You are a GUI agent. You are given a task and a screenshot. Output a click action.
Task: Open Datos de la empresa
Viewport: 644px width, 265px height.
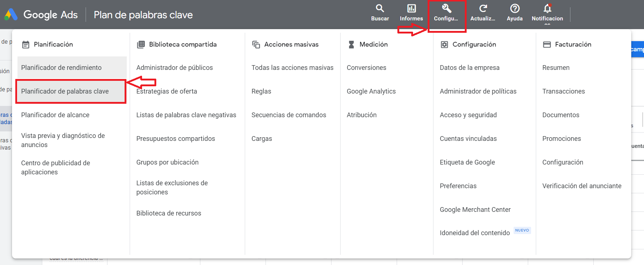coord(470,68)
